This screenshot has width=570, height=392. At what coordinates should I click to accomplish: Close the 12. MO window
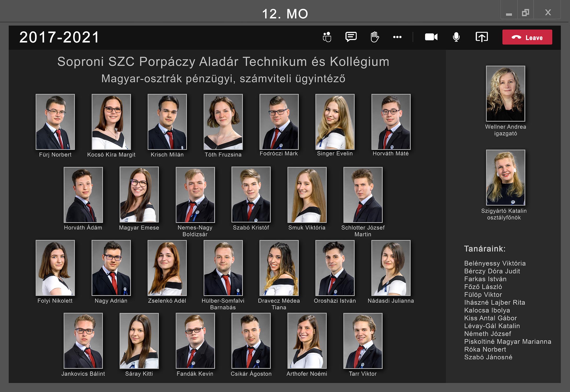548,13
